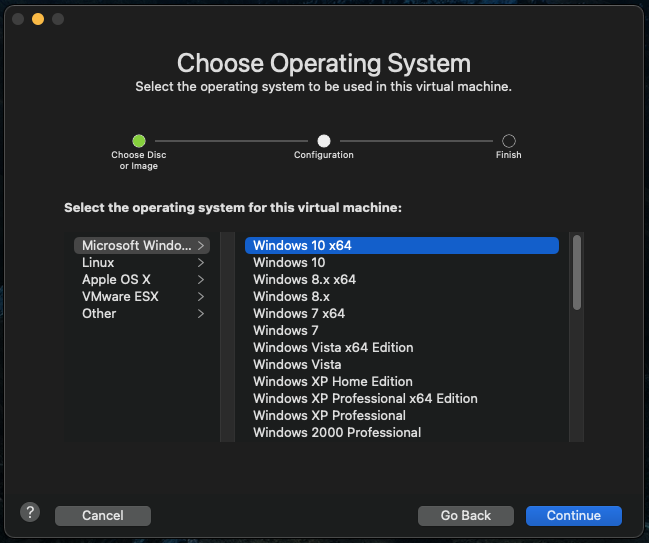The height and width of the screenshot is (543, 649).
Task: Click the OS list vertical scrollbar thumb
Action: pos(577,272)
